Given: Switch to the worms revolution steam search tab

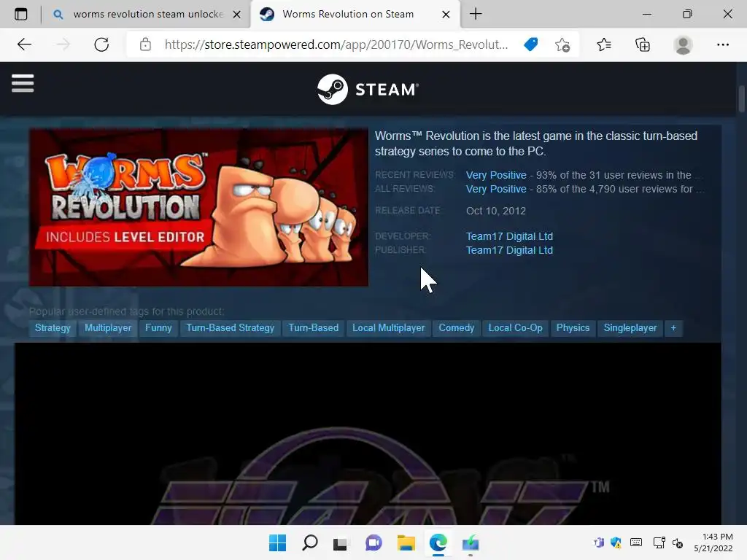Looking at the screenshot, I should coord(147,15).
